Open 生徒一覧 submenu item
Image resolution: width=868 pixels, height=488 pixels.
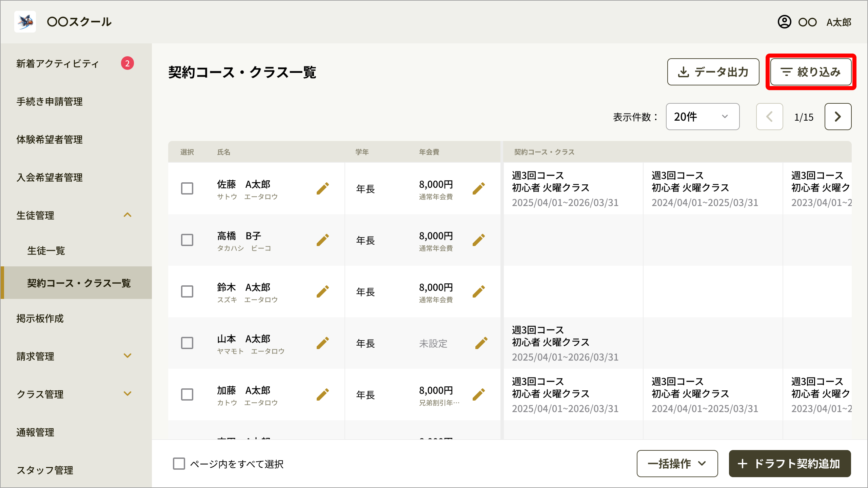coord(76,250)
